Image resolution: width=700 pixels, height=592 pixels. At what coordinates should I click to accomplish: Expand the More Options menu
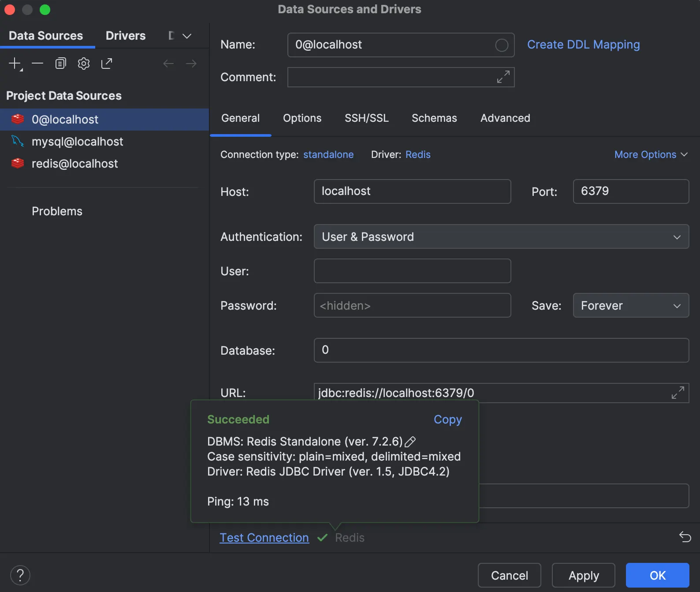coord(651,154)
